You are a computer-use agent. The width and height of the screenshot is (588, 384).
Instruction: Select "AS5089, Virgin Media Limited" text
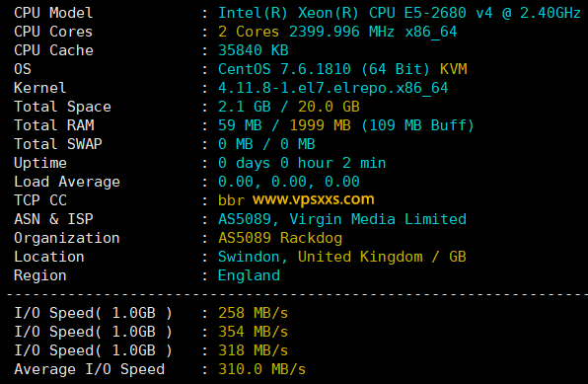[342, 219]
